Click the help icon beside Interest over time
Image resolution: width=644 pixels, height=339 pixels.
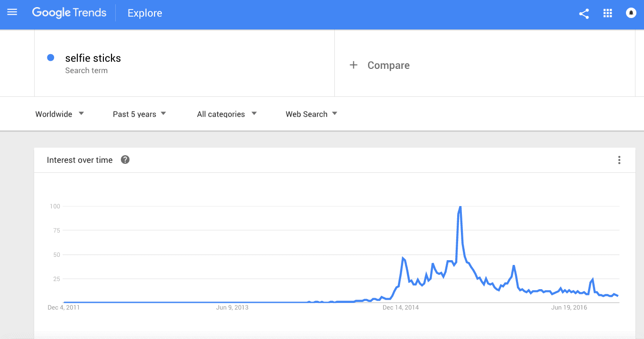click(x=125, y=160)
